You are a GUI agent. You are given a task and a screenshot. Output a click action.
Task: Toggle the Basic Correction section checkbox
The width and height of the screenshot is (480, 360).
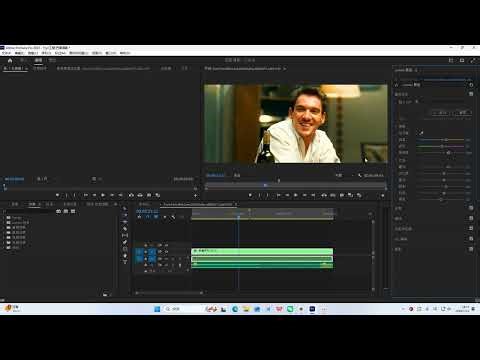(471, 94)
